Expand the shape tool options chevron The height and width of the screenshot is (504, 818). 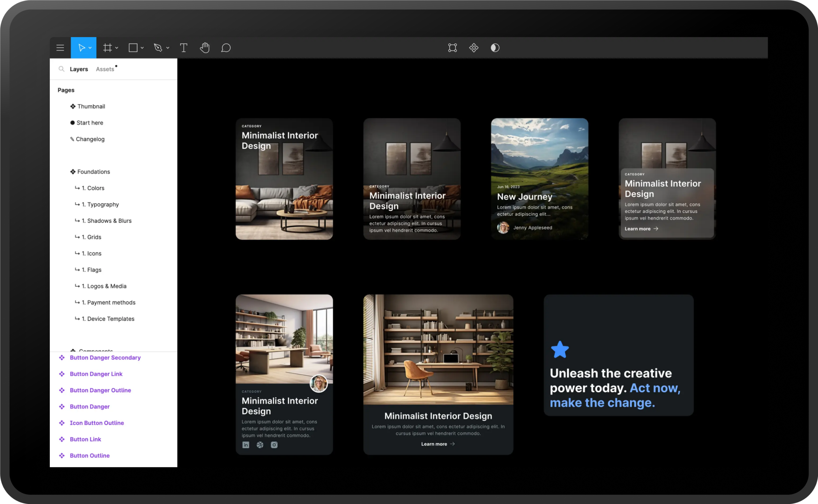[x=142, y=47]
